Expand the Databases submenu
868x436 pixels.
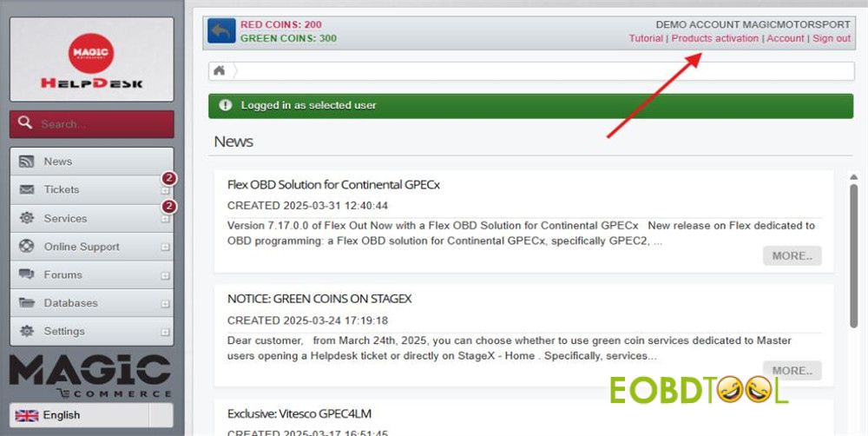(165, 304)
